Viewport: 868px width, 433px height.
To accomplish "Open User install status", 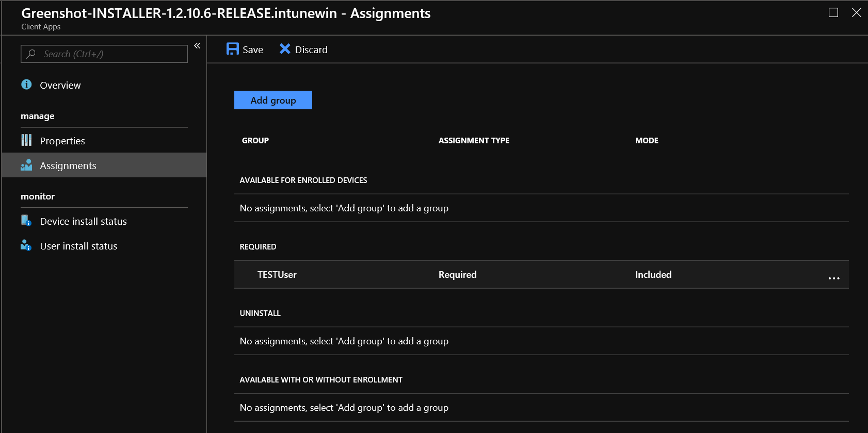I will (x=78, y=246).
